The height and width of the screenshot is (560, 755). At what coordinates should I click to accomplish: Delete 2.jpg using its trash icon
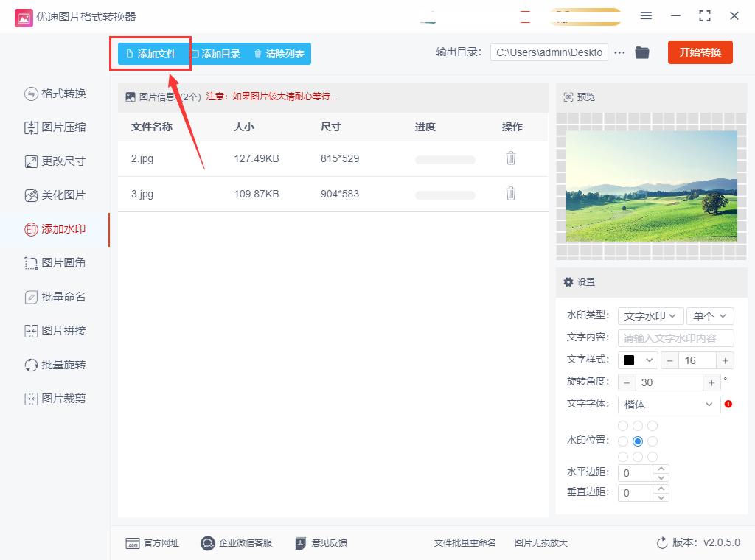pyautogui.click(x=511, y=158)
